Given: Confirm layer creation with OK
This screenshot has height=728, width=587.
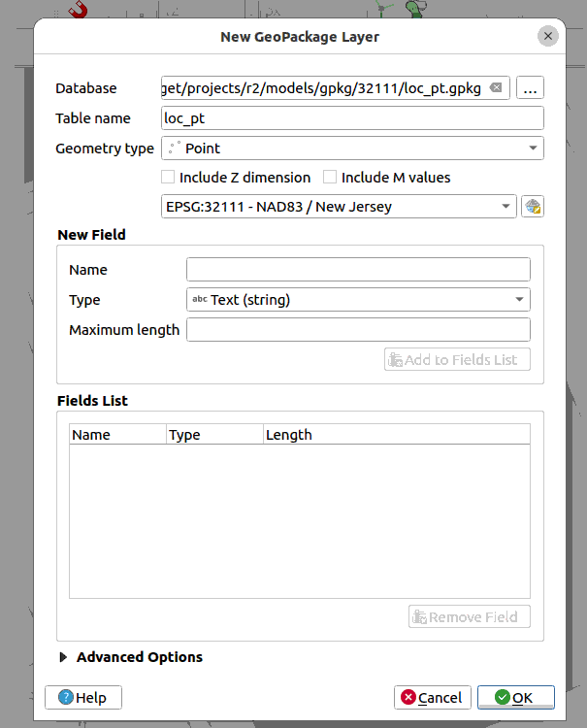Looking at the screenshot, I should [x=515, y=698].
